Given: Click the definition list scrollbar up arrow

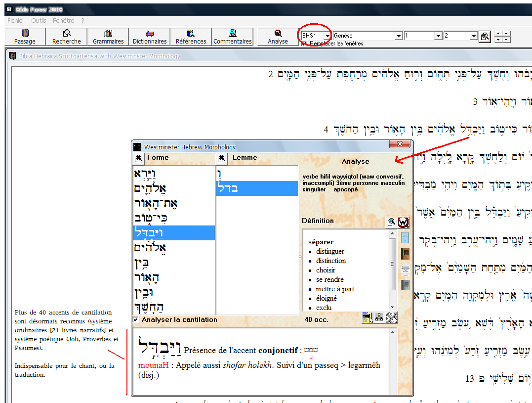Looking at the screenshot, I should [x=392, y=233].
